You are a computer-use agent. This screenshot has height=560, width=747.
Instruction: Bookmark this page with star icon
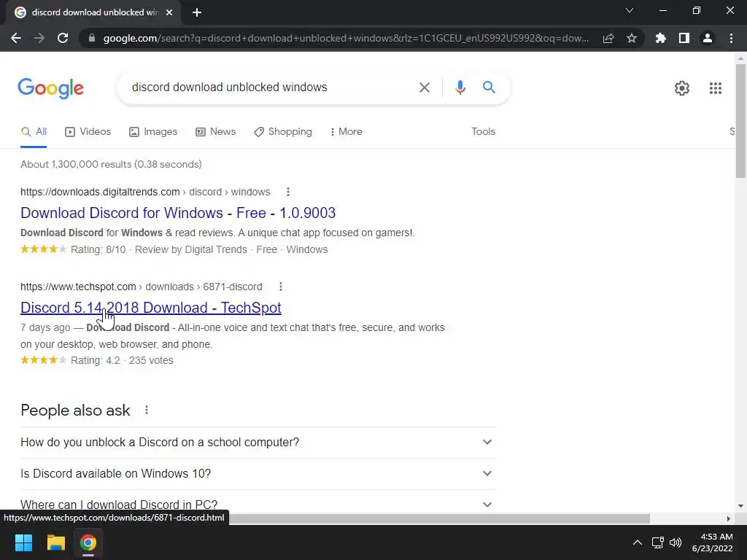pos(632,38)
